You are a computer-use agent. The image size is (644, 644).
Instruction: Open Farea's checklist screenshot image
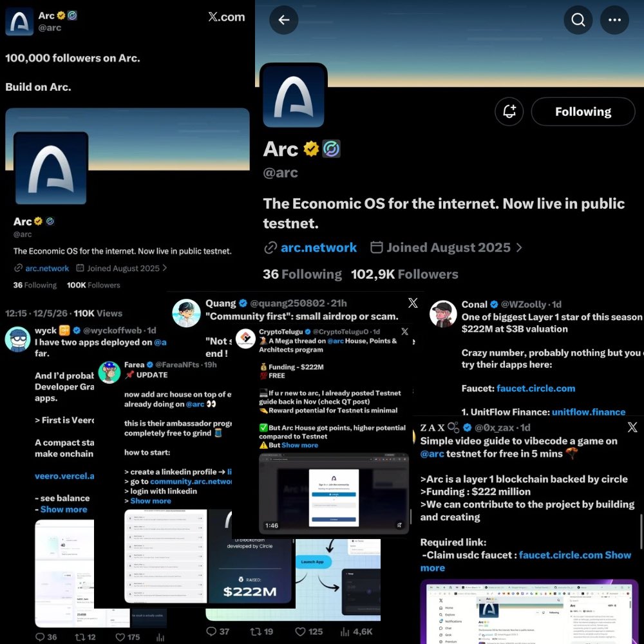pyautogui.click(x=166, y=556)
